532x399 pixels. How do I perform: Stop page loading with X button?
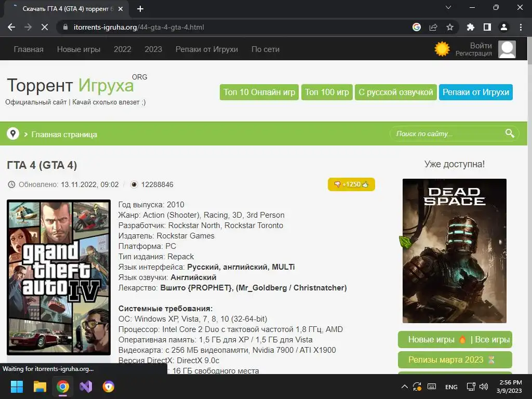(x=45, y=27)
